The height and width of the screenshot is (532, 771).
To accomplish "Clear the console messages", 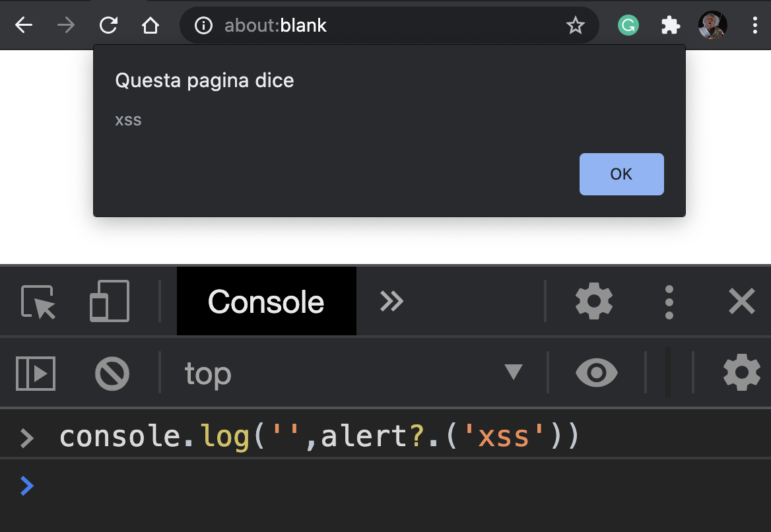I will [112, 373].
